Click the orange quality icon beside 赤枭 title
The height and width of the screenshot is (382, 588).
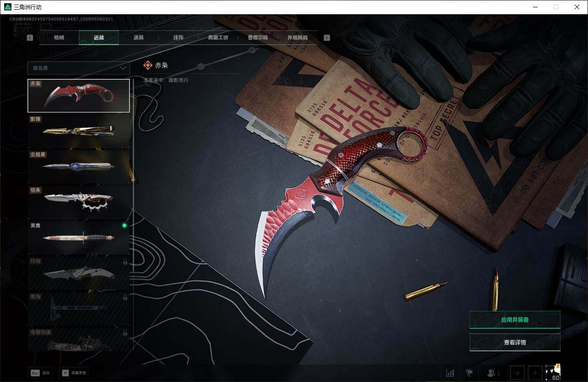(148, 66)
